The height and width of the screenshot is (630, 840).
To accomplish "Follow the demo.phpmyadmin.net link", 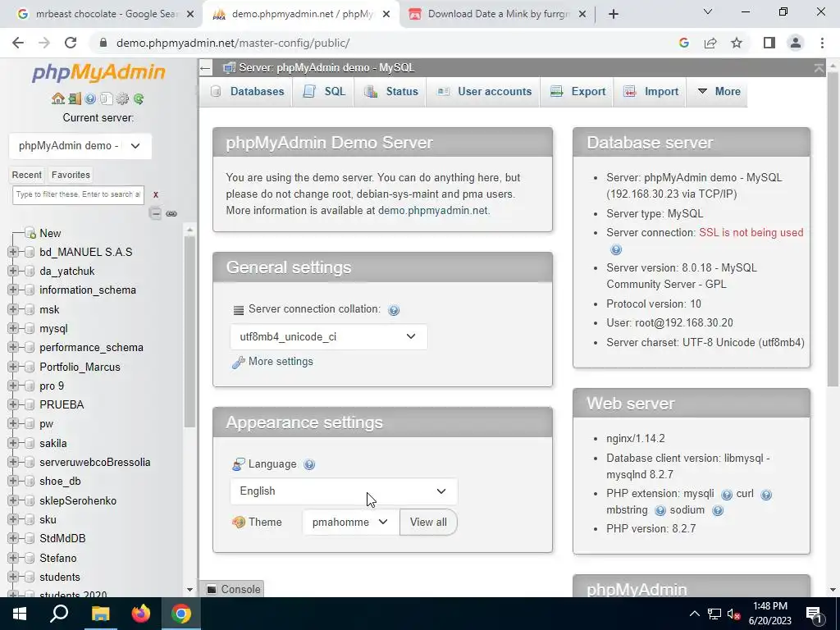I will (x=433, y=211).
